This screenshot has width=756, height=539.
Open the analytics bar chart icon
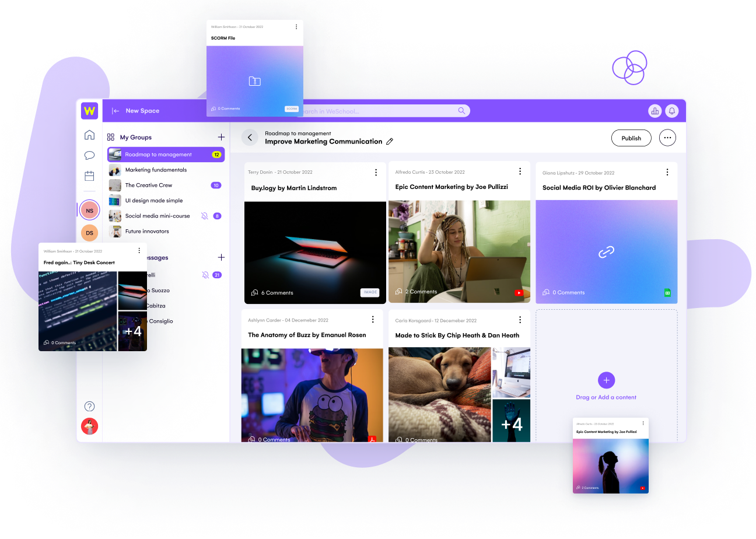(655, 111)
